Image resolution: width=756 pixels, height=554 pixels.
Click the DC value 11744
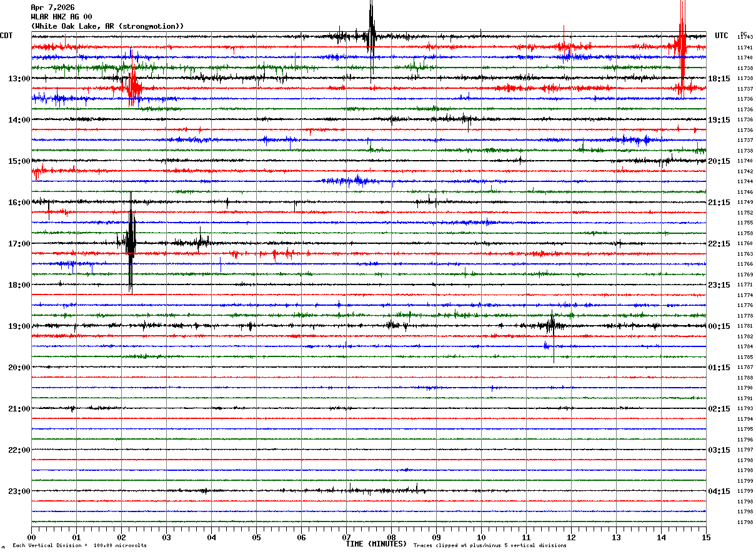[745, 181]
